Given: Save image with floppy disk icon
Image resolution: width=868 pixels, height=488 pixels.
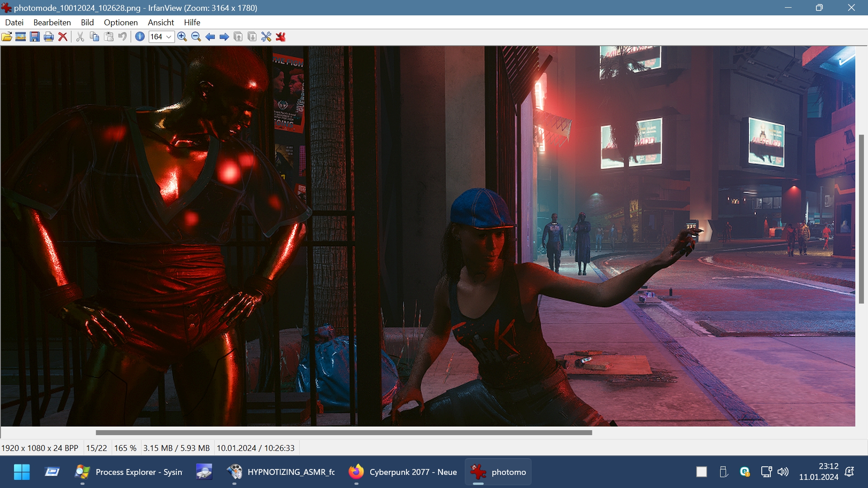Looking at the screenshot, I should tap(35, 37).
